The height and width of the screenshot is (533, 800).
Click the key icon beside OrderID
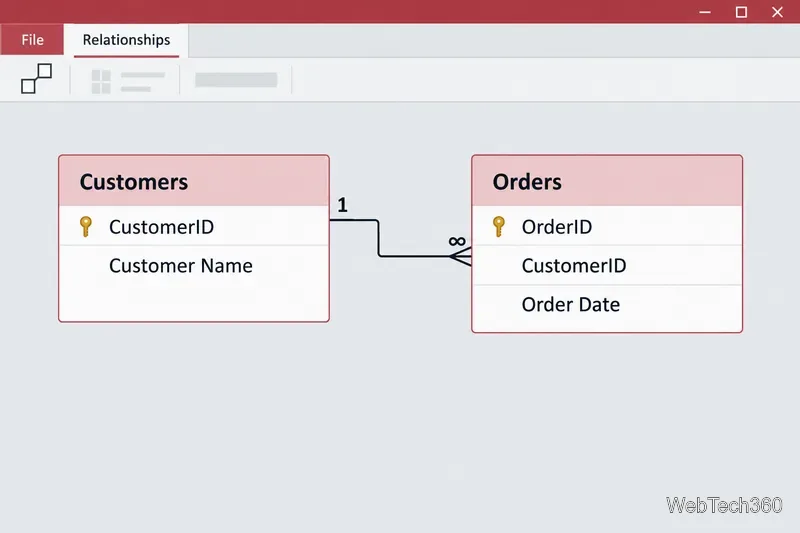click(499, 226)
